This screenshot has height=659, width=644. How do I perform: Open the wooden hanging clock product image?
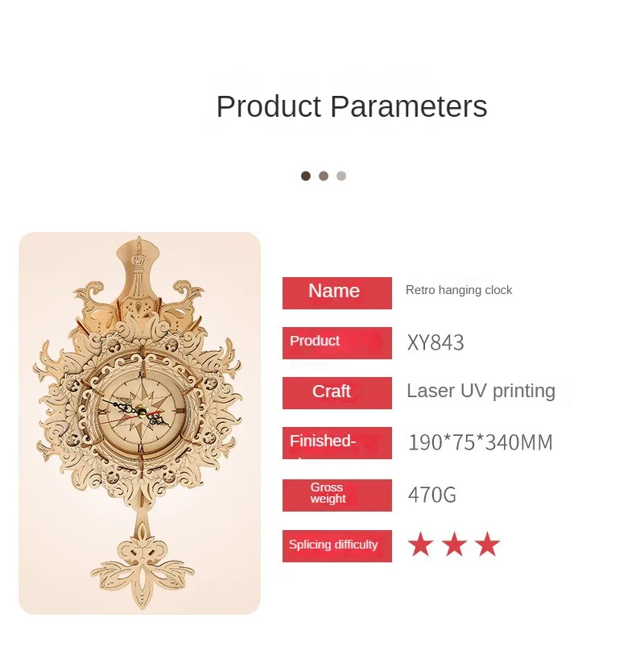[x=139, y=423]
